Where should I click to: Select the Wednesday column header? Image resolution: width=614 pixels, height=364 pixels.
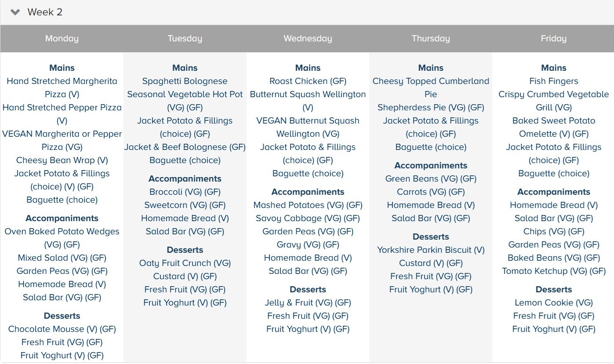(308, 39)
